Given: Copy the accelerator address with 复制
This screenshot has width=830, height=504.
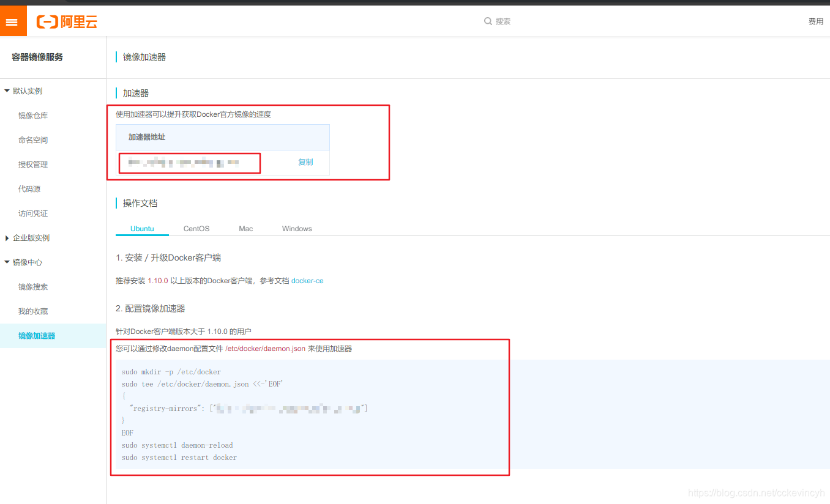Looking at the screenshot, I should [305, 162].
